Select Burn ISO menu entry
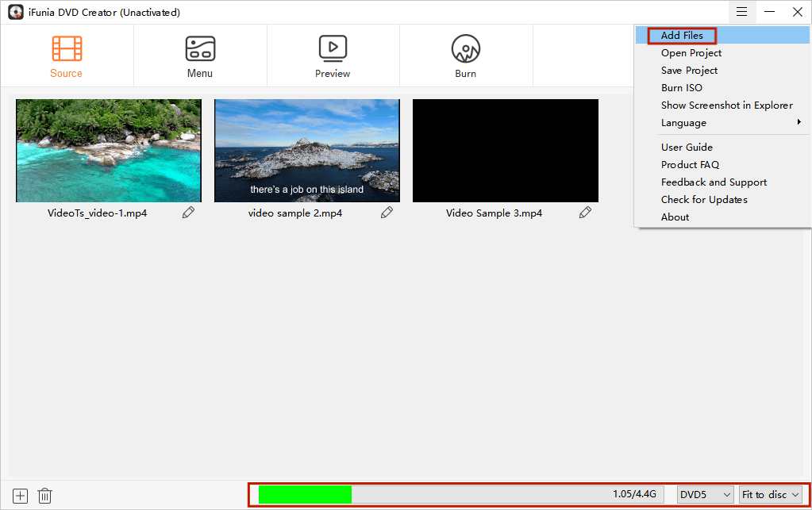Screen dimensions: 812x510 [681, 88]
